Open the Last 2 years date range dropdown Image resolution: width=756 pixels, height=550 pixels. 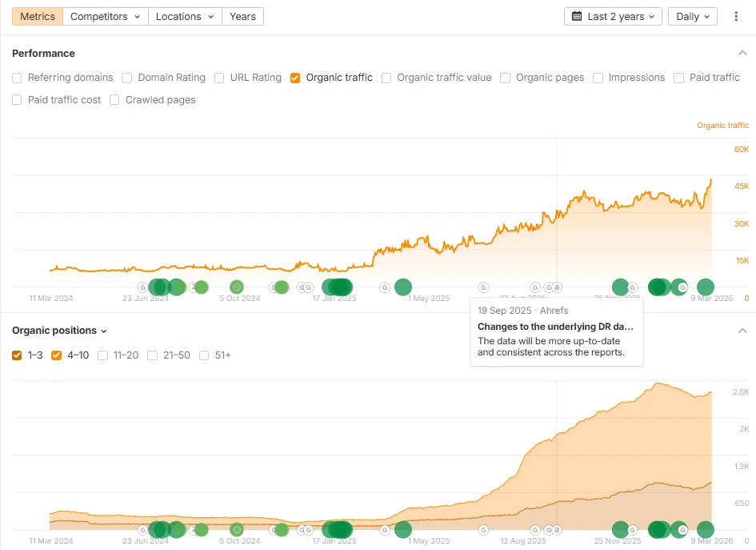613,16
